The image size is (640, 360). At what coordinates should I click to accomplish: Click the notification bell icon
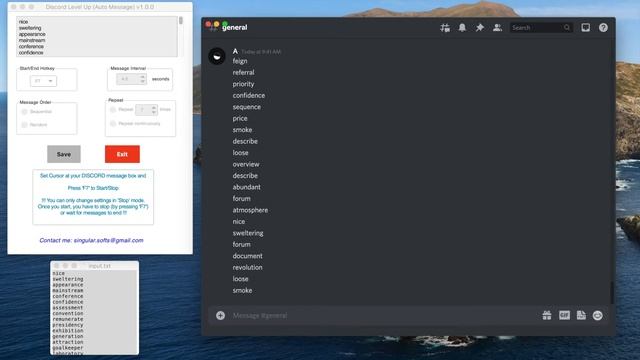tap(462, 28)
